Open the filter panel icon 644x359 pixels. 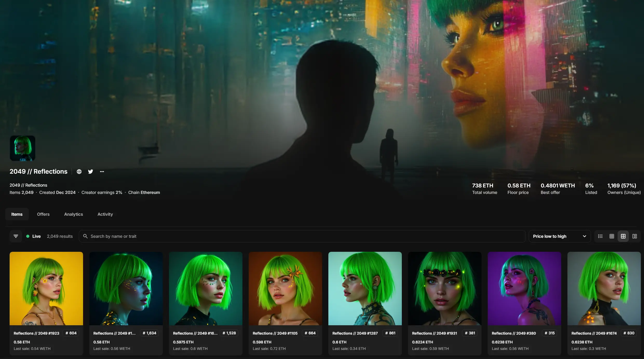click(16, 236)
